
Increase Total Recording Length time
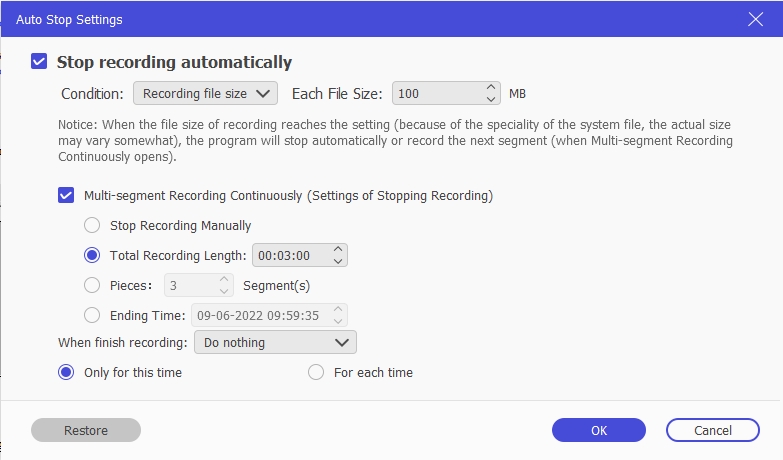(x=338, y=250)
